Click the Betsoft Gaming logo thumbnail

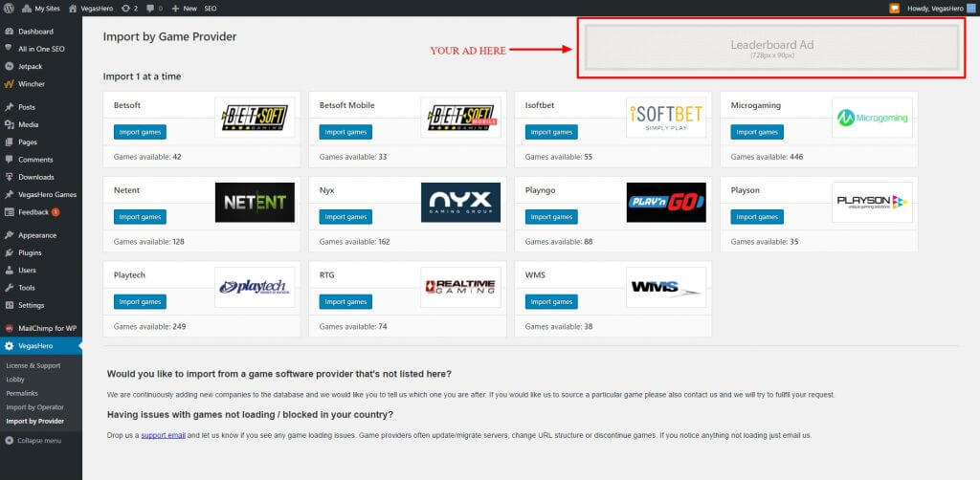pyautogui.click(x=255, y=118)
